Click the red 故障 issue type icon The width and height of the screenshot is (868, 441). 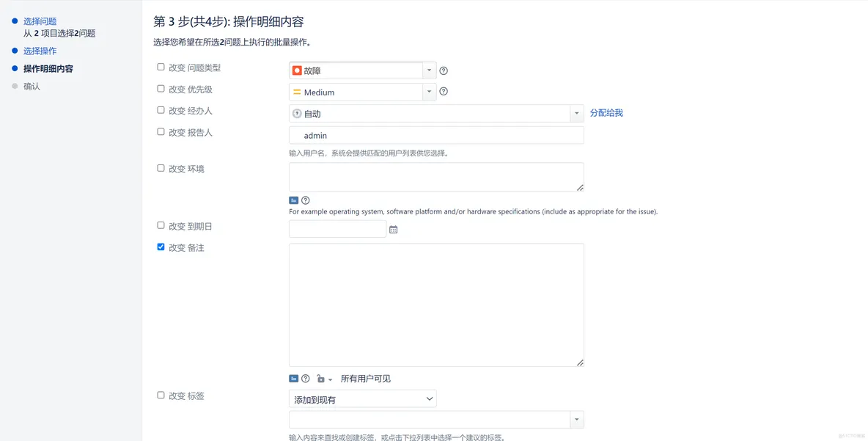tap(297, 70)
